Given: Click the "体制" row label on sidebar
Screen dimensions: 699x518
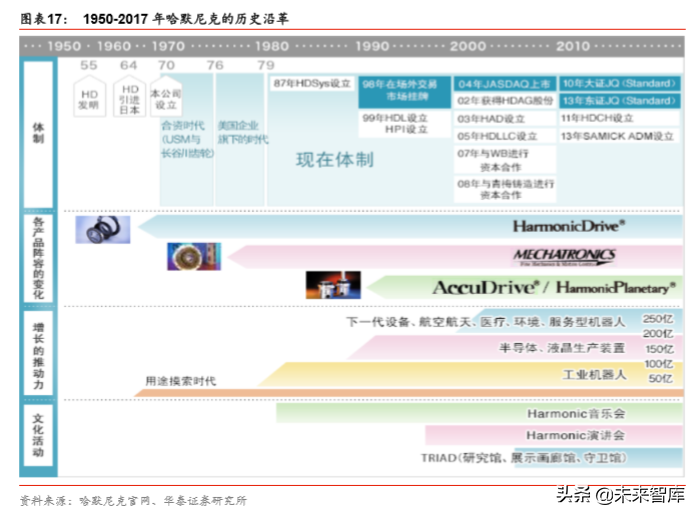Looking at the screenshot, I should (x=38, y=133).
